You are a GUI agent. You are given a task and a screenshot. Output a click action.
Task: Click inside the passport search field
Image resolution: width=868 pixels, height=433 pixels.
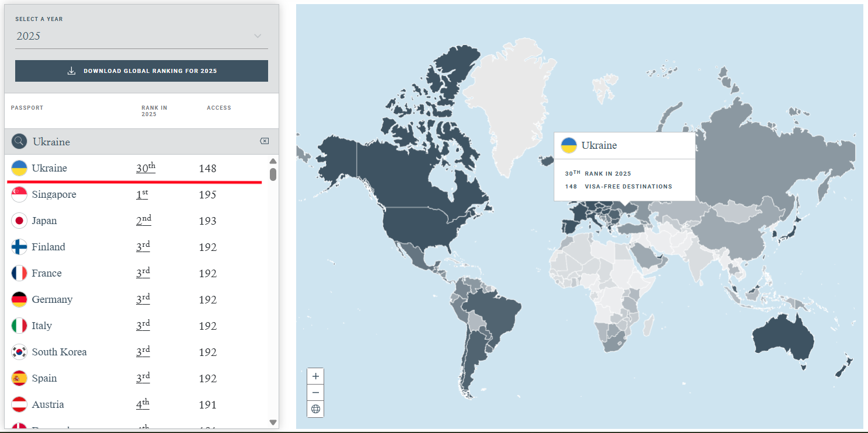point(117,141)
